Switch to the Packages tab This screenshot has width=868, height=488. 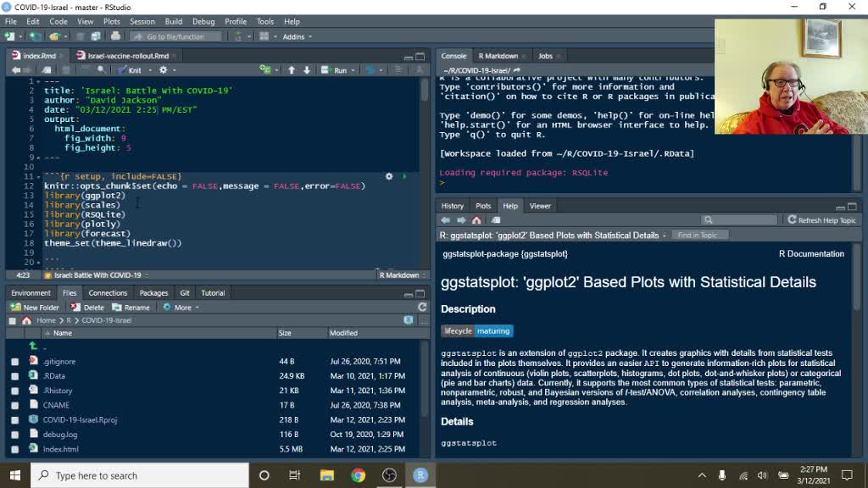(153, 292)
